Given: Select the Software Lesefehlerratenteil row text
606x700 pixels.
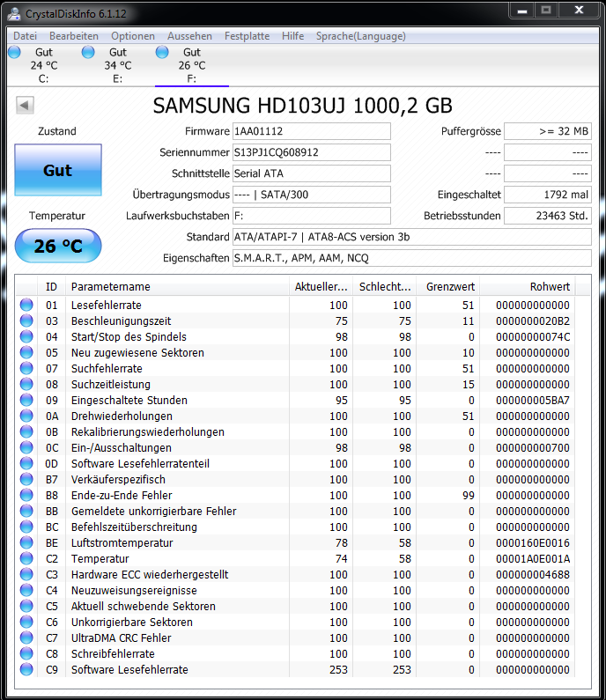Looking at the screenshot, I should [140, 463].
